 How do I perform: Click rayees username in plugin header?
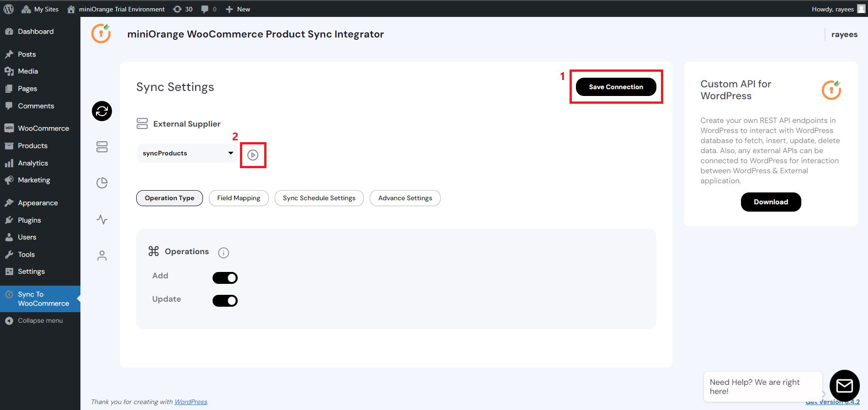[844, 34]
